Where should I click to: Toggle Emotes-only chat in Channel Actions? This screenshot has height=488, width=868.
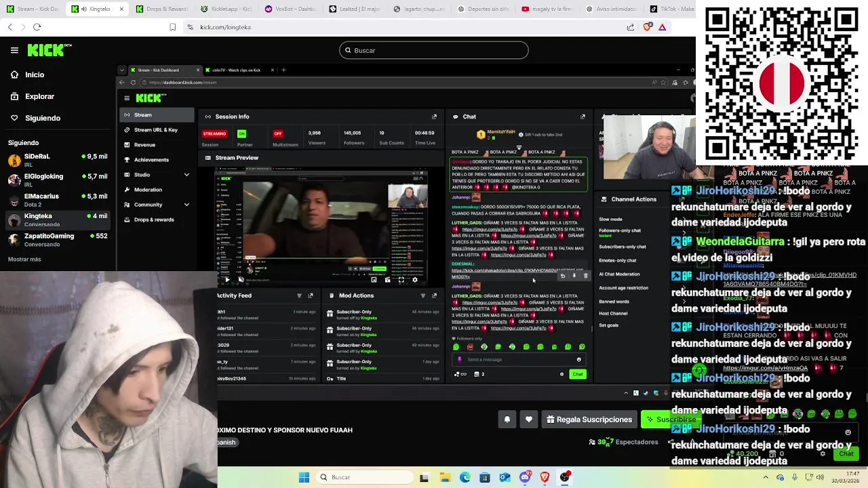coord(617,260)
